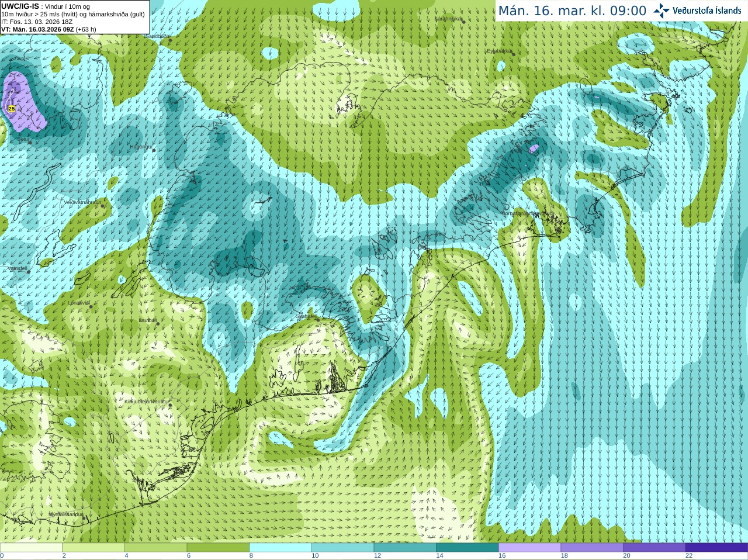The width and height of the screenshot is (748, 560).
Task: Click legend value label '22'
Action: [x=689, y=555]
